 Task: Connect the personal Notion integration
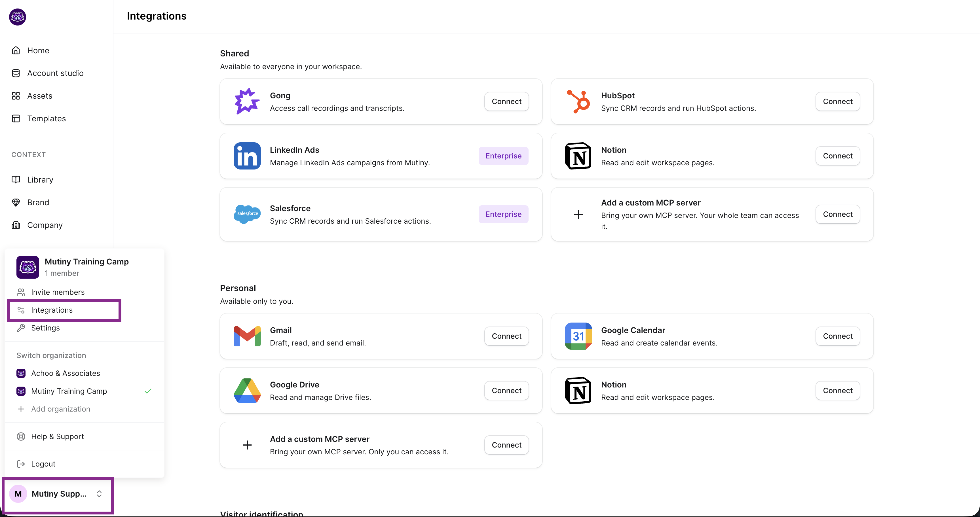tap(837, 390)
